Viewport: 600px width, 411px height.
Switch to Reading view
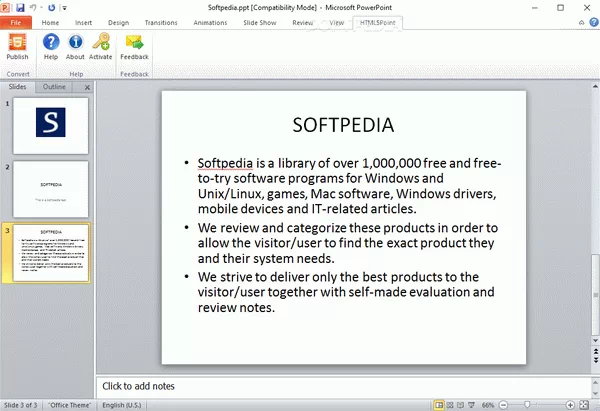point(461,404)
